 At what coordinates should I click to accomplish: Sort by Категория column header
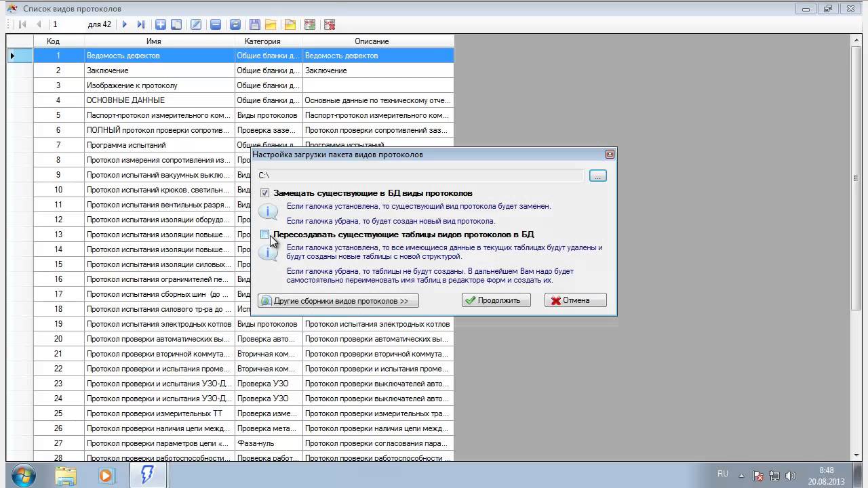point(269,41)
